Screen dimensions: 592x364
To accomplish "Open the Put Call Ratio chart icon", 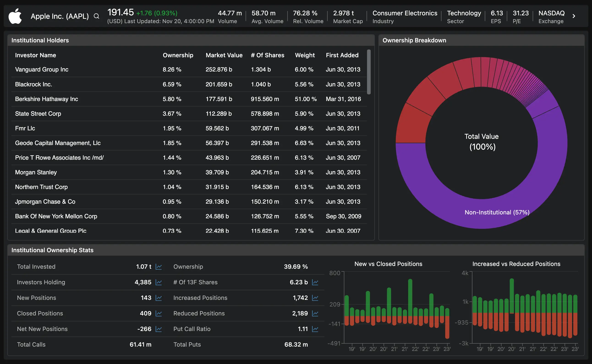I will 315,329.
